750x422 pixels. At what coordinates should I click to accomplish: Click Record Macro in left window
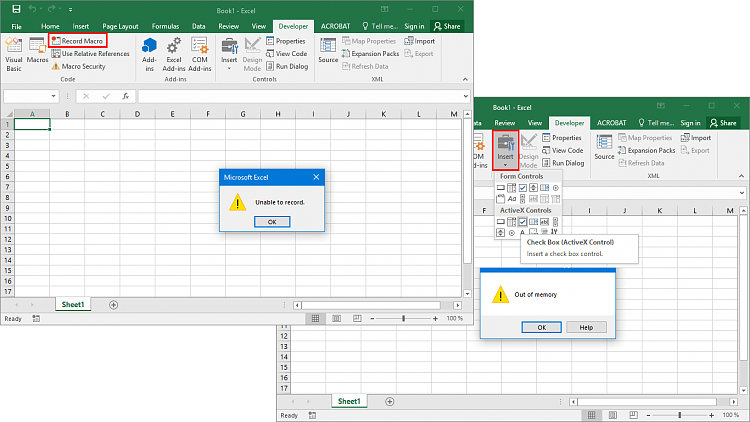(77, 41)
